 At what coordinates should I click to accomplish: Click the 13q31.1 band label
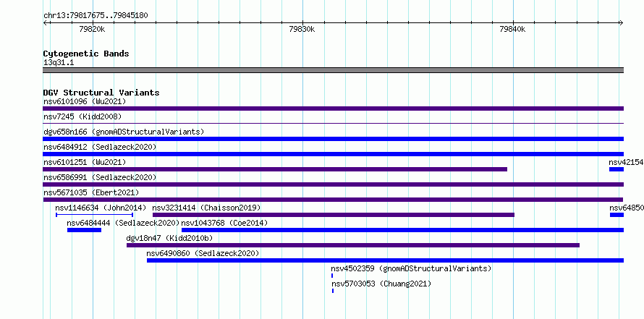pos(59,63)
